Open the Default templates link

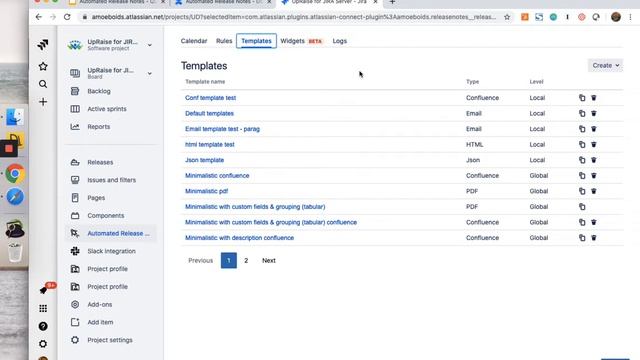click(x=209, y=113)
